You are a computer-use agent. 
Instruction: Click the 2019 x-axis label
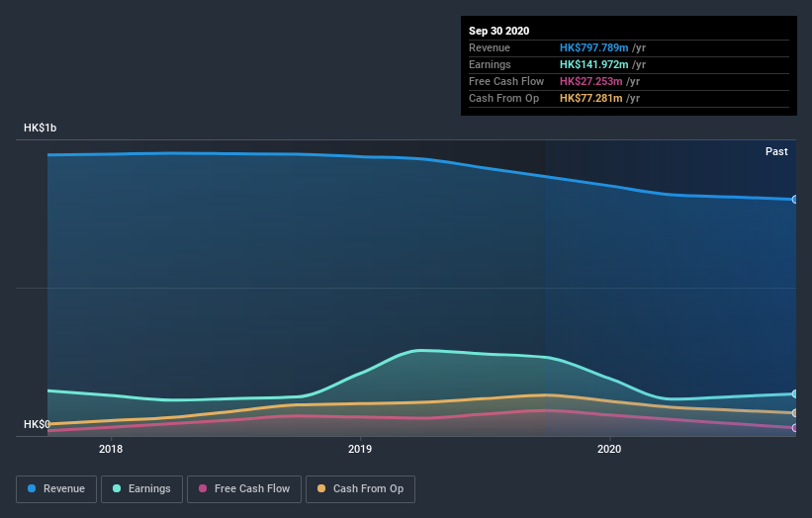coord(360,449)
